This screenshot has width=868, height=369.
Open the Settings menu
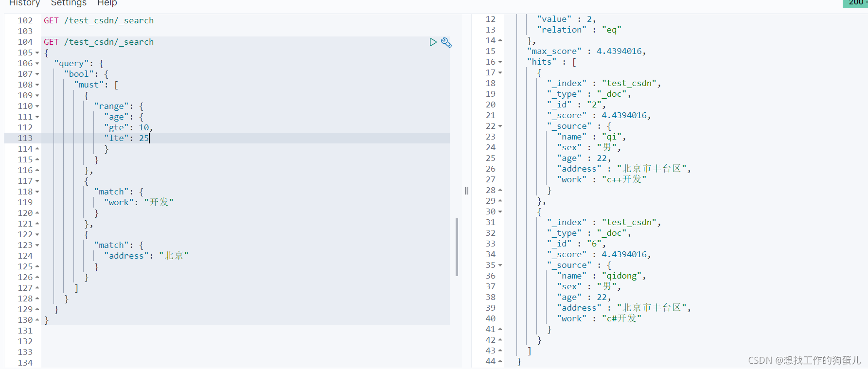click(69, 3)
